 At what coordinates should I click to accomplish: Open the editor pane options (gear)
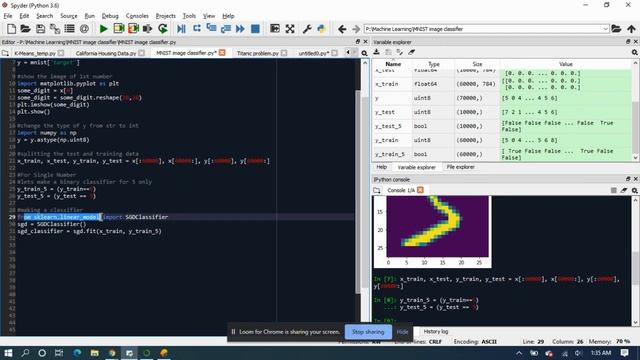pyautogui.click(x=364, y=53)
